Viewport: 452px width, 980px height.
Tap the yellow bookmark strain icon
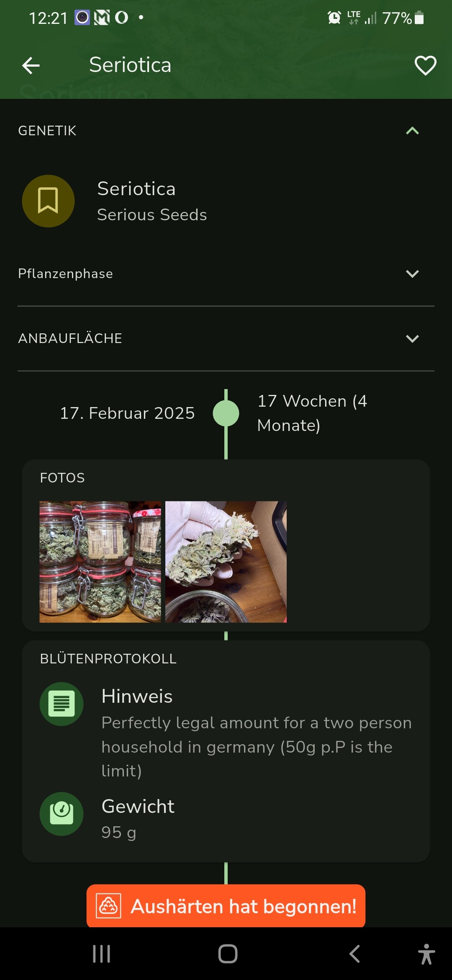[x=48, y=201]
